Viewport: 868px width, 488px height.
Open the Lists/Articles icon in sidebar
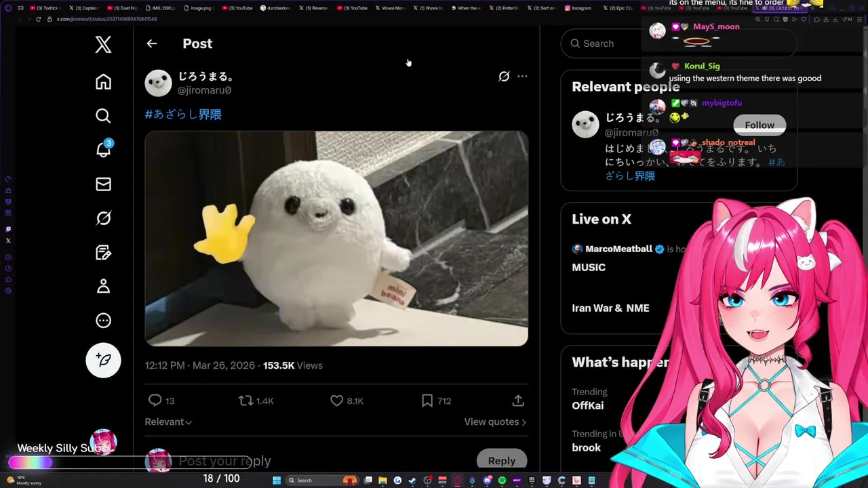(x=103, y=253)
